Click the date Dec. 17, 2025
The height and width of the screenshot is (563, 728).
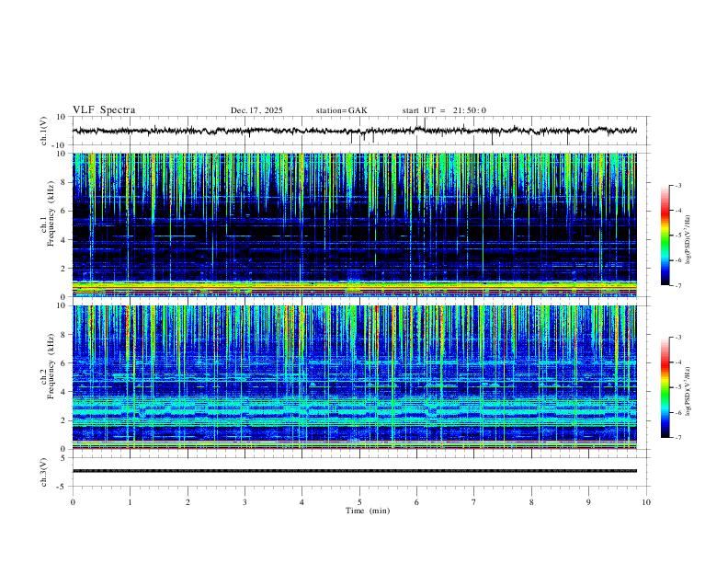(x=256, y=110)
